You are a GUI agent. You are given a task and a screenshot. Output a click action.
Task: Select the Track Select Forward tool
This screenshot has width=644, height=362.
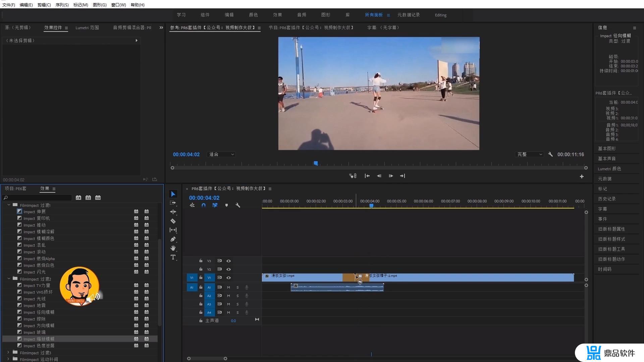173,203
